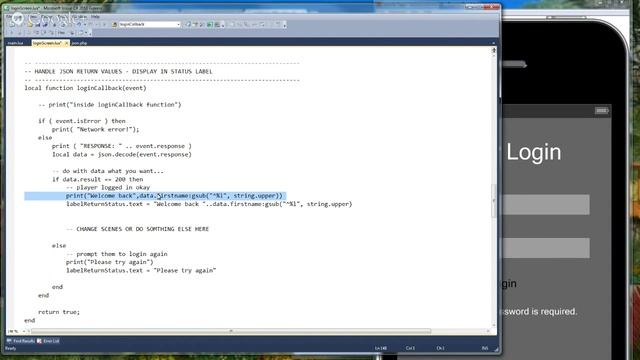Click the Save toolbar icon

click(x=38, y=24)
